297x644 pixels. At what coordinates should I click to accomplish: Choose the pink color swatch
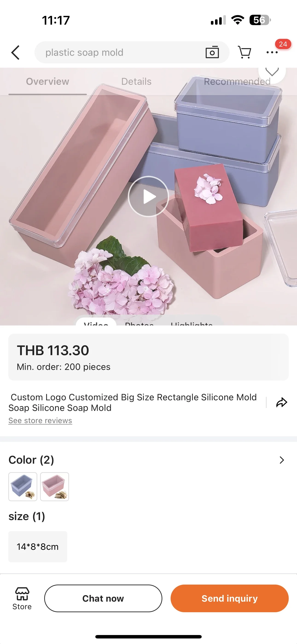coord(55,486)
